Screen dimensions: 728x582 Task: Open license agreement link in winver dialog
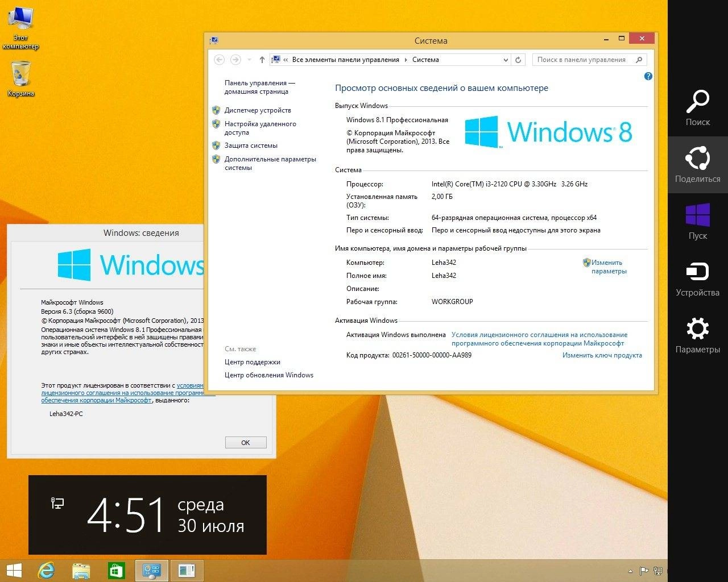pyautogui.click(x=122, y=393)
